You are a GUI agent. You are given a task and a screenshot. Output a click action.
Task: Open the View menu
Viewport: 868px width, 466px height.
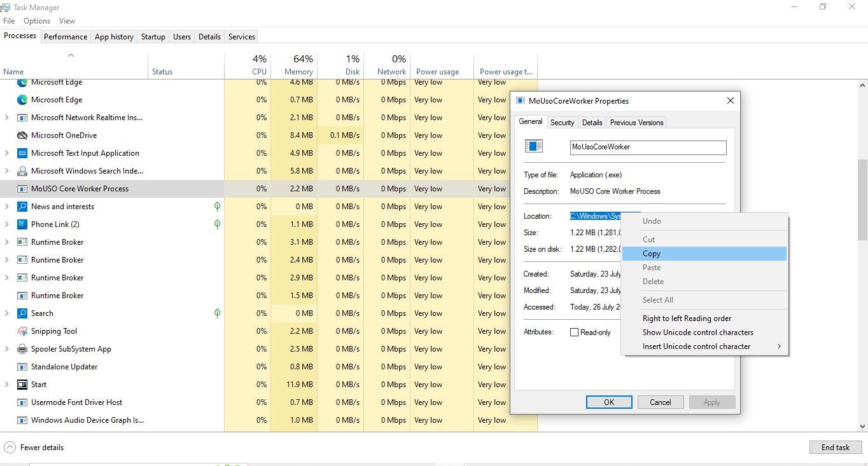67,21
